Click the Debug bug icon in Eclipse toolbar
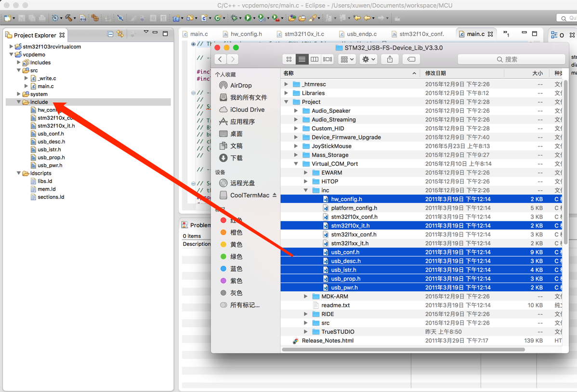 [x=234, y=18]
